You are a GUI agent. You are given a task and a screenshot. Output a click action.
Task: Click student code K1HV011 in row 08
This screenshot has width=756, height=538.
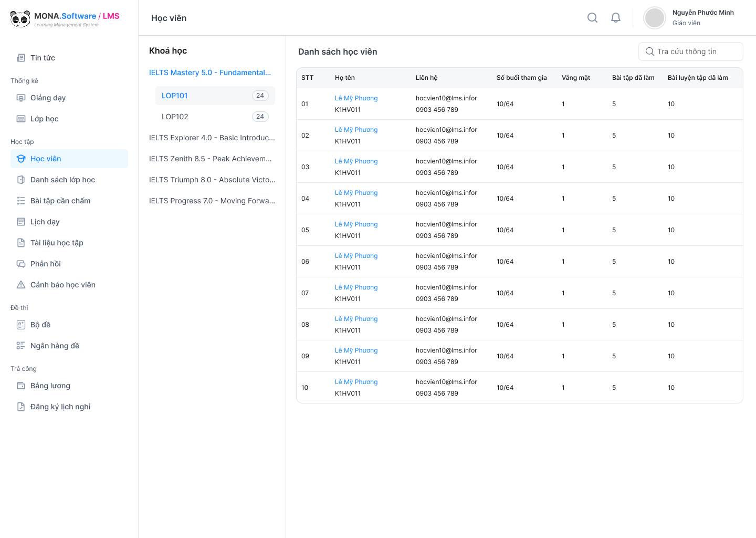pos(348,330)
